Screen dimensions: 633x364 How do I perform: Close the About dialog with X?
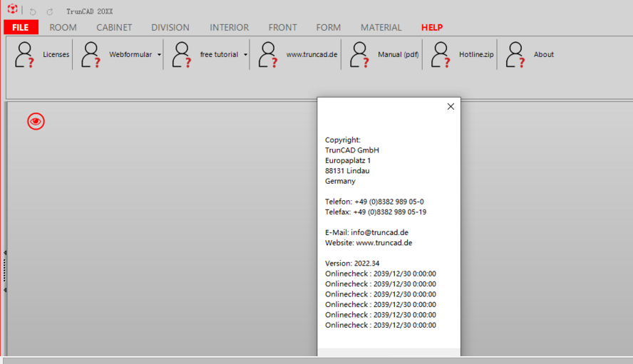pos(451,107)
